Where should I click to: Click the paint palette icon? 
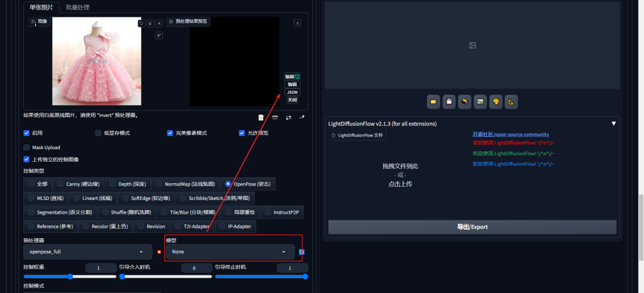click(496, 102)
